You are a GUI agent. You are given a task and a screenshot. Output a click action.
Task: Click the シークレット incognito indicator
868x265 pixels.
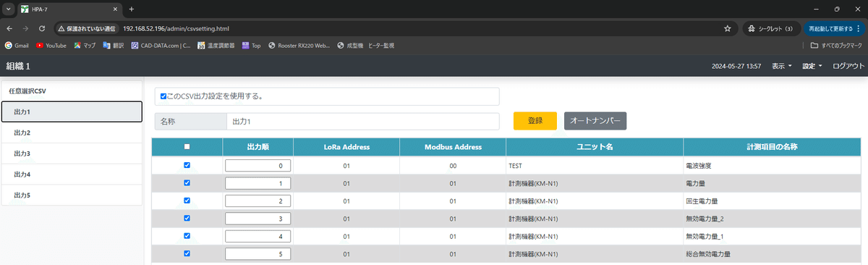[x=771, y=28]
